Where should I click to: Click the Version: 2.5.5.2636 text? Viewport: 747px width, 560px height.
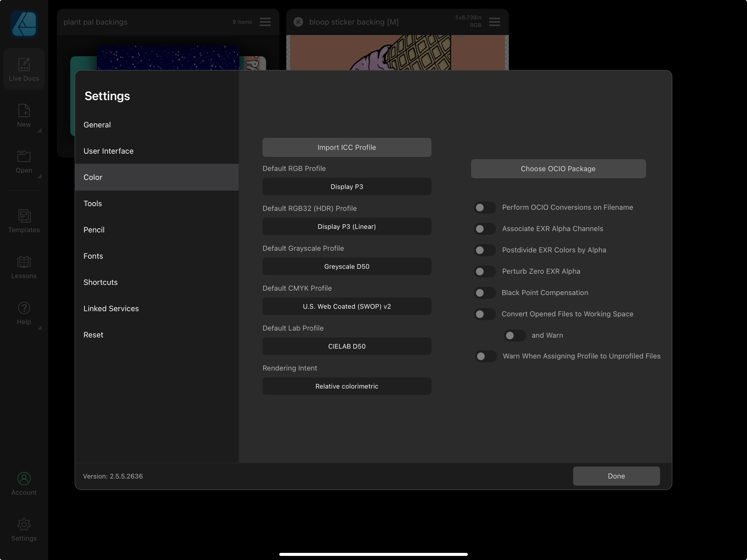click(x=113, y=476)
